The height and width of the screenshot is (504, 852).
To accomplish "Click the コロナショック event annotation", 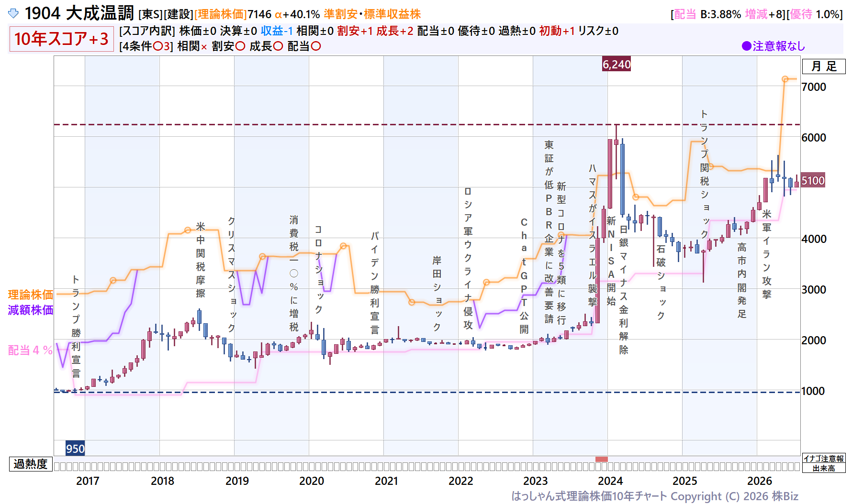I will coord(318,270).
